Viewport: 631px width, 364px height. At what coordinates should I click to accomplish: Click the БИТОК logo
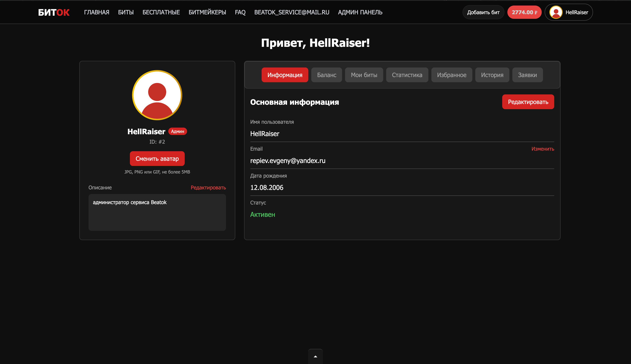coord(54,12)
